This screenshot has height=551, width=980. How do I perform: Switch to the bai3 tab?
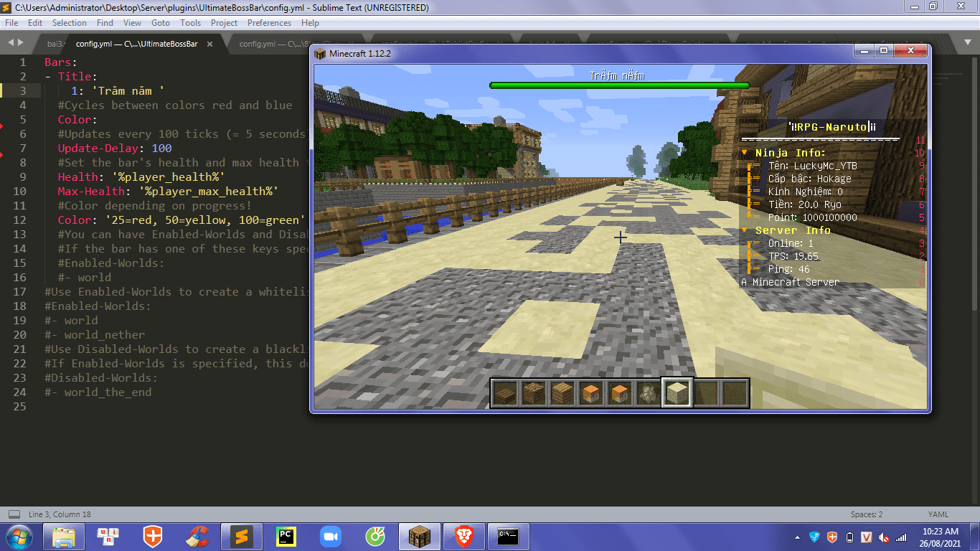(54, 44)
